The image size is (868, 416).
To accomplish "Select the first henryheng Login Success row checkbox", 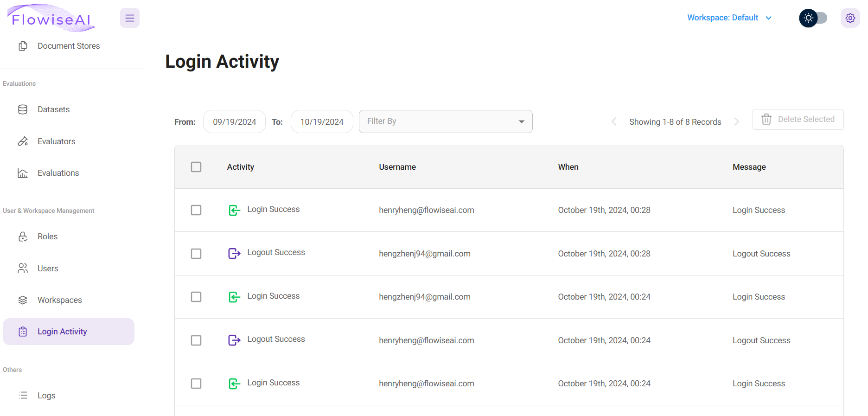I will pos(196,210).
